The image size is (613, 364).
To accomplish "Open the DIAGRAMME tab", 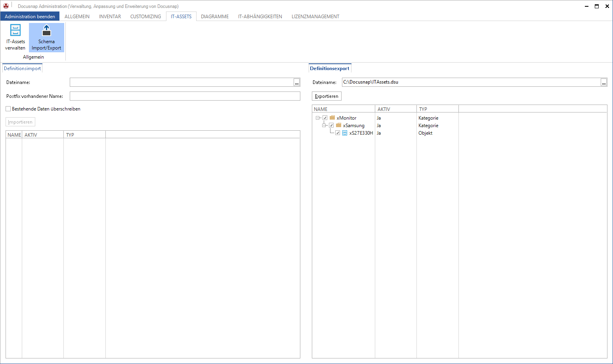I will (215, 17).
